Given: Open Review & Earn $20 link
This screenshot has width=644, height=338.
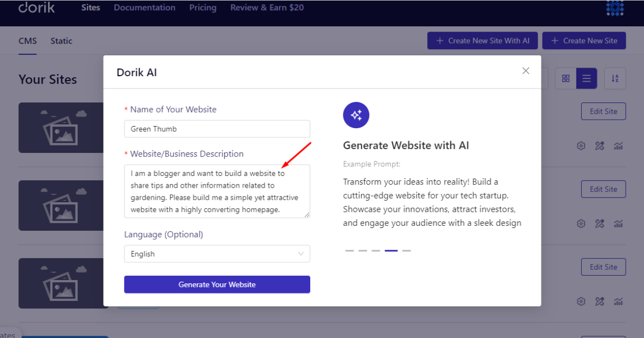Looking at the screenshot, I should point(267,8).
